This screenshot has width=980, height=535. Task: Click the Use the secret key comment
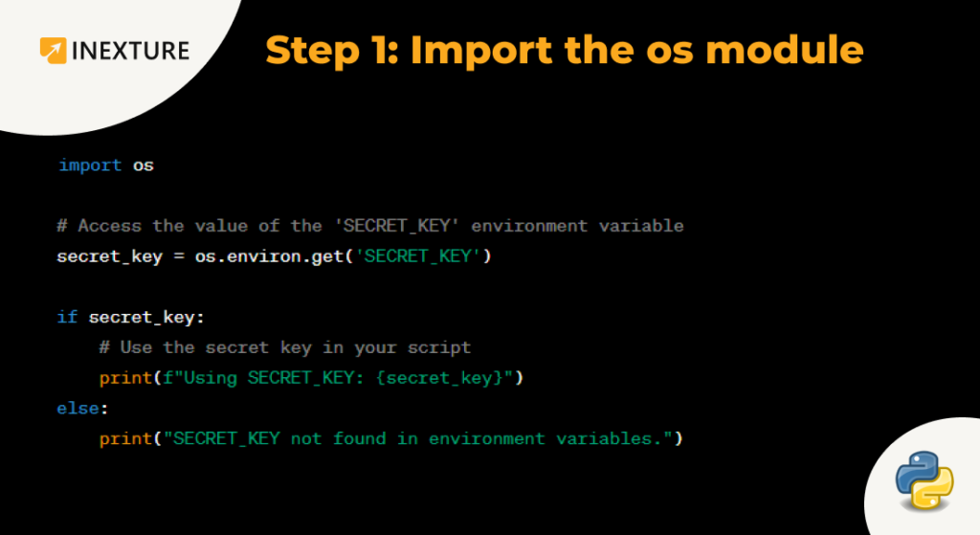pyautogui.click(x=285, y=347)
